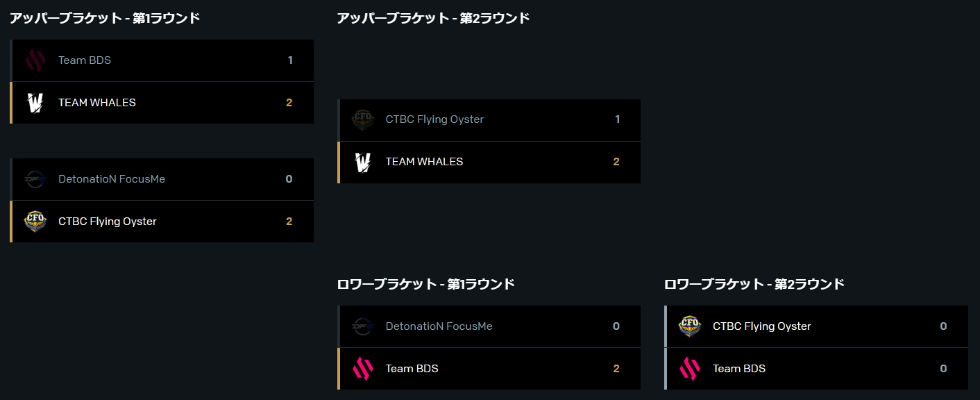Viewport: 980px width, 400px height.
Task: Click TEAM WHALES logo in upper round 2
Action: (x=363, y=162)
